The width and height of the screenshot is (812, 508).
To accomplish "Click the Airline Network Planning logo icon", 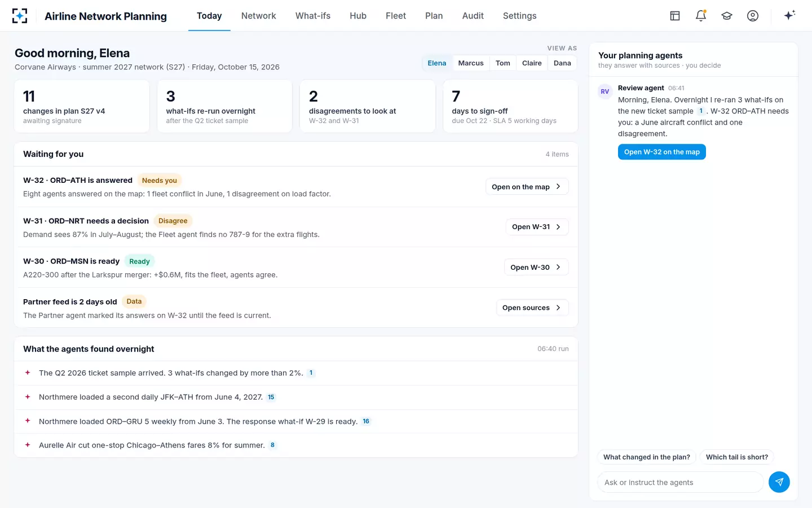I will tap(20, 16).
